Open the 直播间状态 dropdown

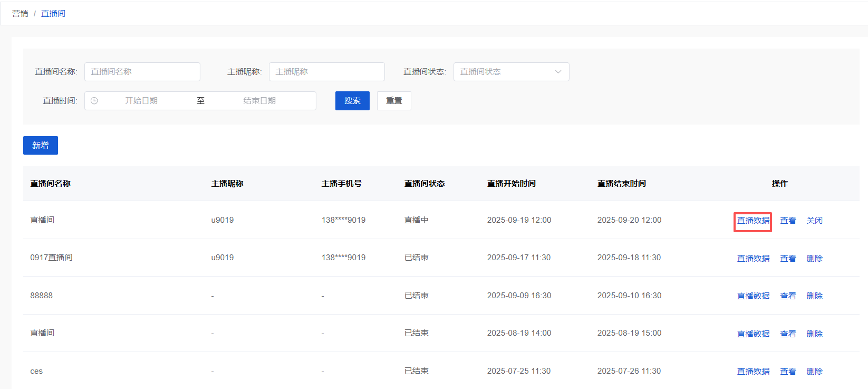click(512, 72)
